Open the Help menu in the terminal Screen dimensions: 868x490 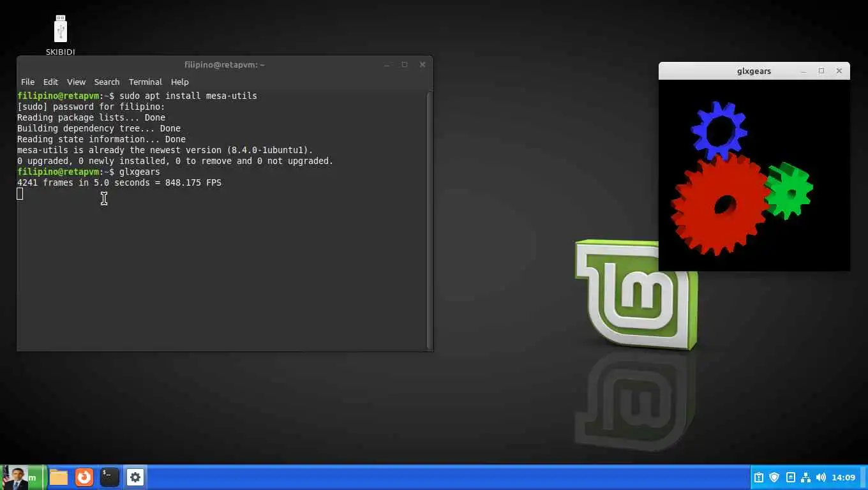(179, 82)
